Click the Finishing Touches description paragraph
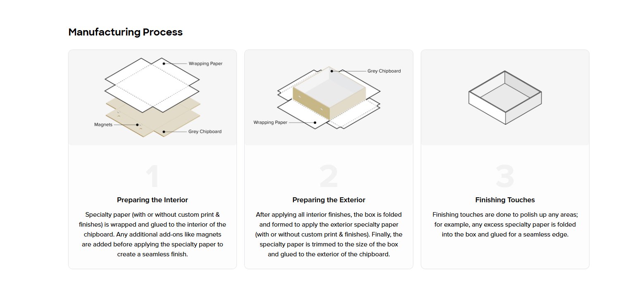The image size is (644, 291). pos(505,225)
